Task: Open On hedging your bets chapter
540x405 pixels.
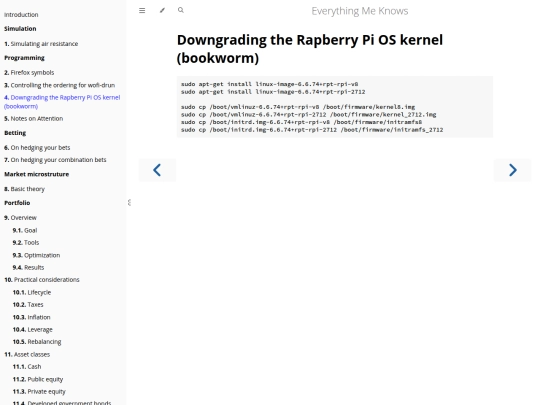Action: [37, 147]
